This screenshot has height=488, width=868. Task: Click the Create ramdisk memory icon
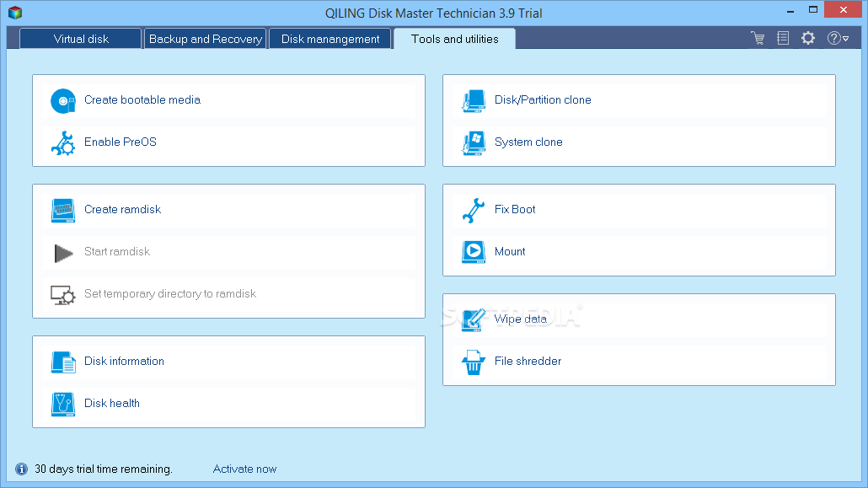(63, 211)
